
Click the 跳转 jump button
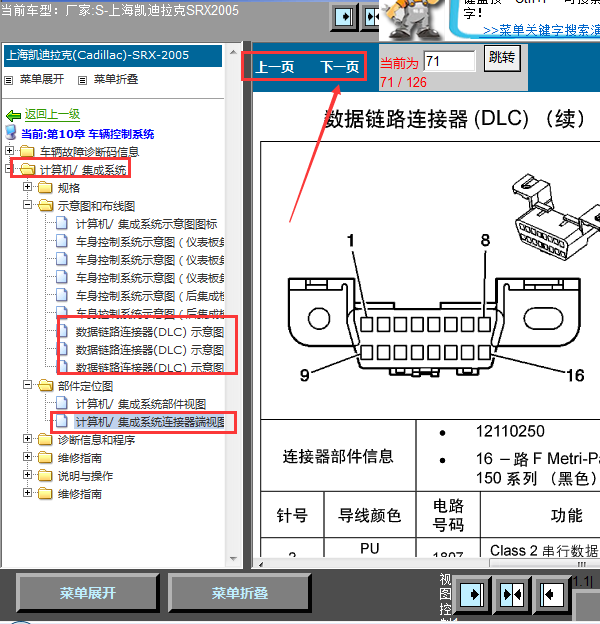click(x=502, y=58)
